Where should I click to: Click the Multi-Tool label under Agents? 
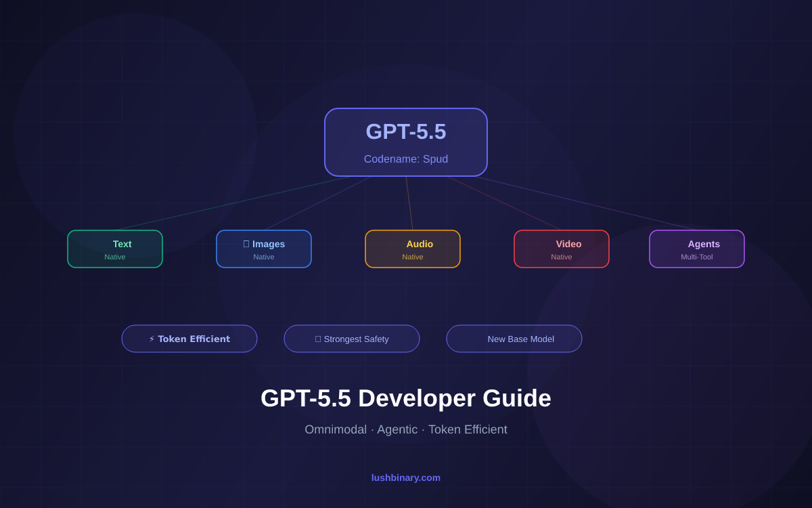point(697,257)
